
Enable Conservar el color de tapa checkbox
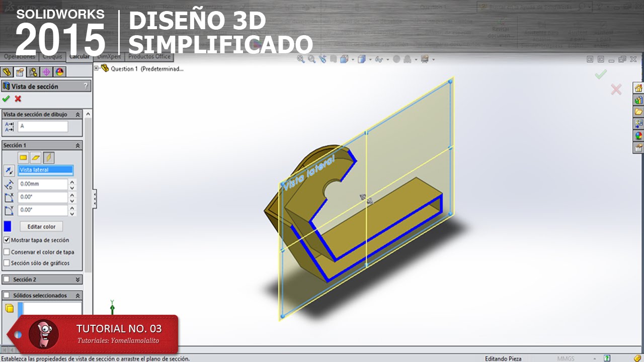pyautogui.click(x=7, y=252)
